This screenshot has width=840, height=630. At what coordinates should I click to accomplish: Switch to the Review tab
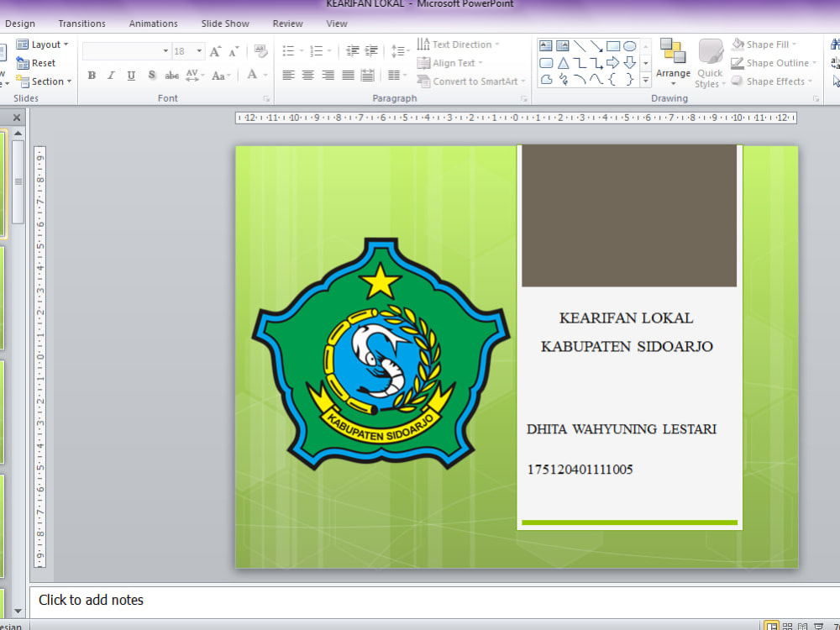287,24
